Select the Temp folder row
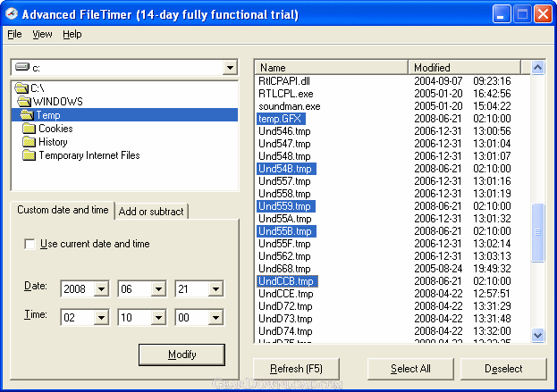The width and height of the screenshot is (557, 392). coord(124,115)
